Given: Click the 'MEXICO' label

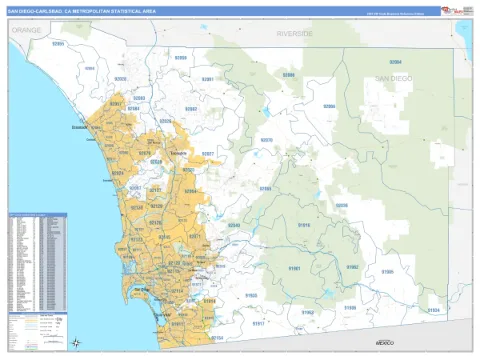Looking at the screenshot, I should point(385,343).
